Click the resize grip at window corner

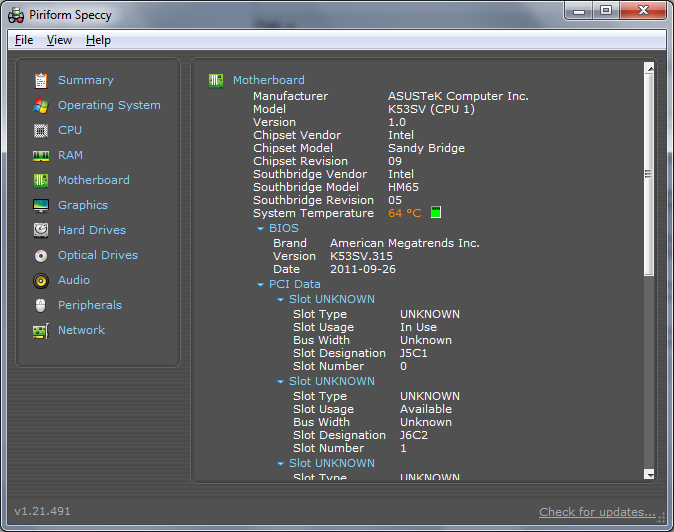click(661, 519)
